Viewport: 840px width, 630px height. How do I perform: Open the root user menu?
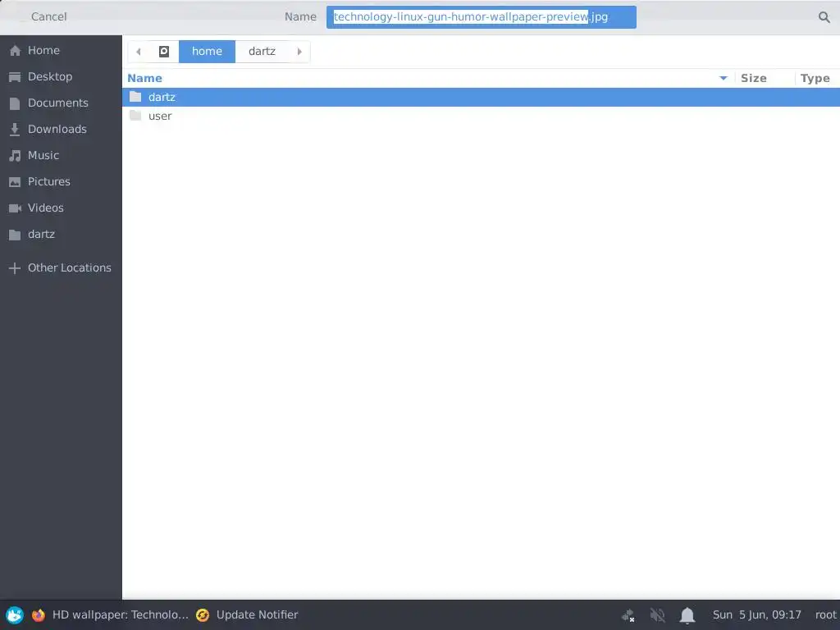click(825, 615)
